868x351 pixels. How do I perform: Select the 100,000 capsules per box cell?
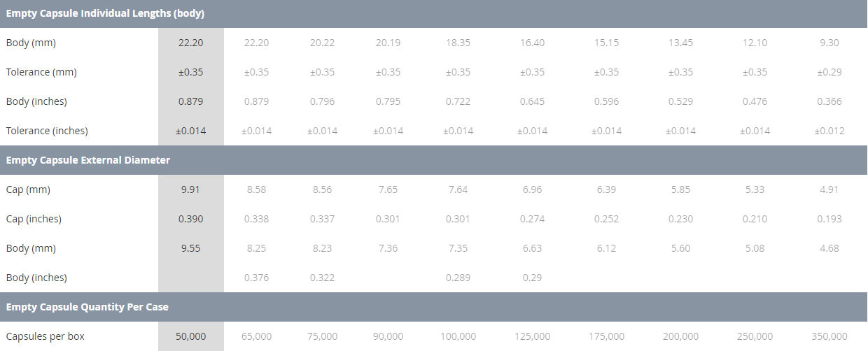[458, 336]
